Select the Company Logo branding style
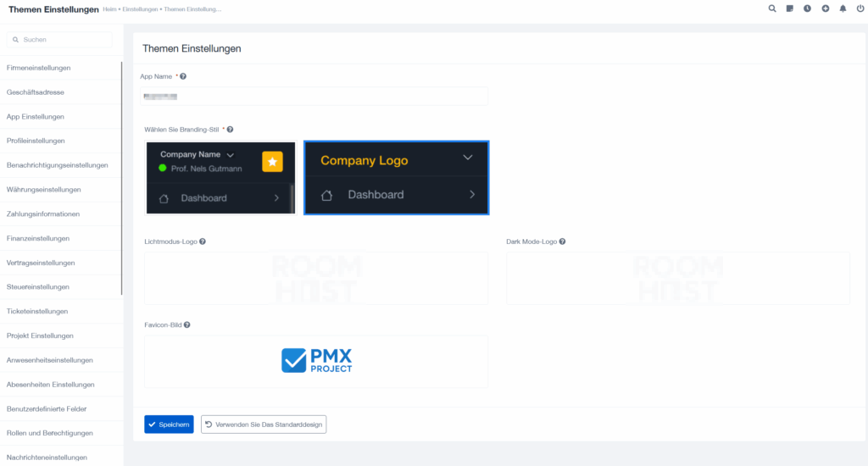Screen dimensions: 868x466 396,177
